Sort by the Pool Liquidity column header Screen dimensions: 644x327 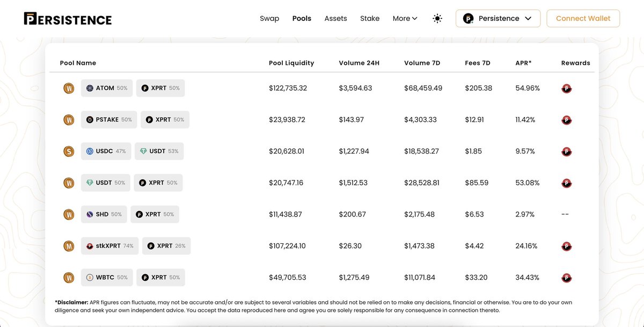point(291,63)
